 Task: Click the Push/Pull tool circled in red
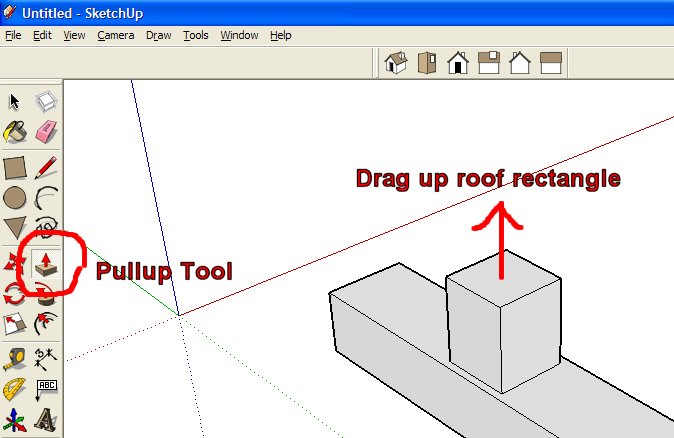click(46, 263)
